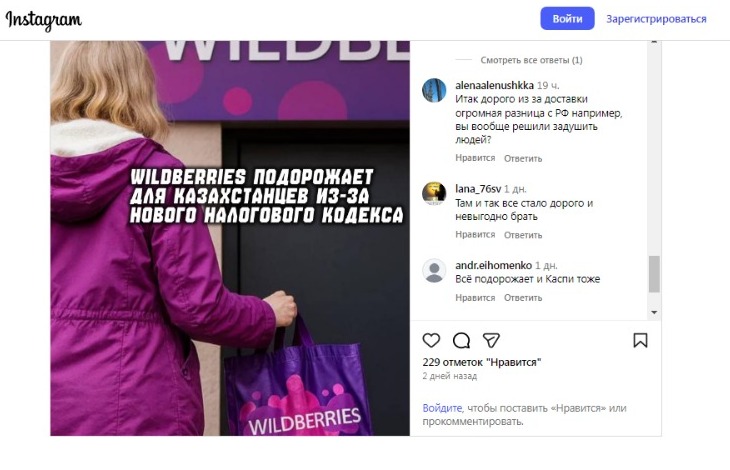Go to Instagram home via logo
This screenshot has width=730, height=470.
point(43,20)
